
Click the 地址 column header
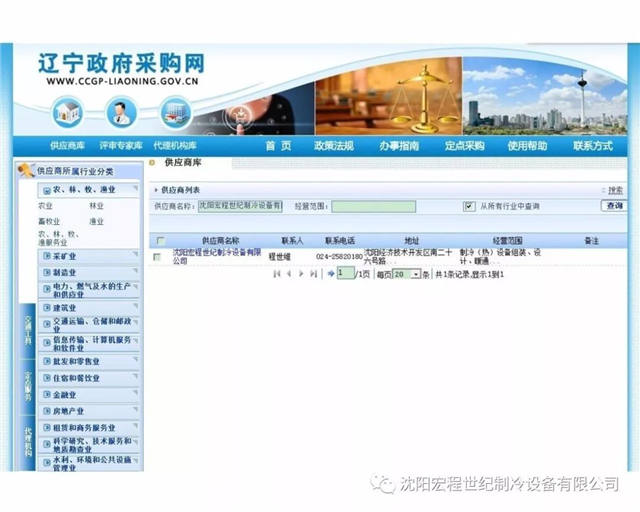pos(411,241)
